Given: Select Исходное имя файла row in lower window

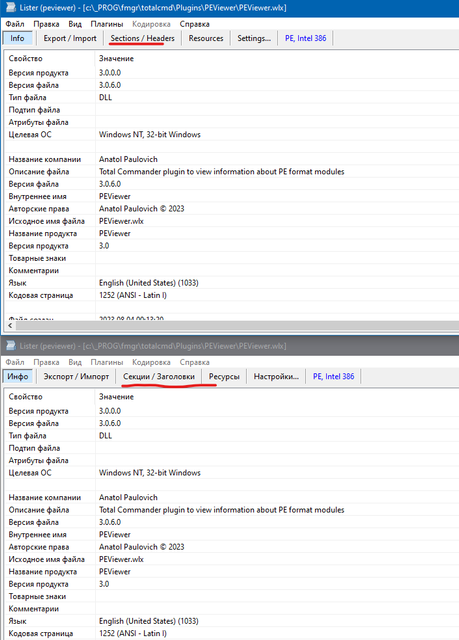Looking at the screenshot, I should pos(232,559).
